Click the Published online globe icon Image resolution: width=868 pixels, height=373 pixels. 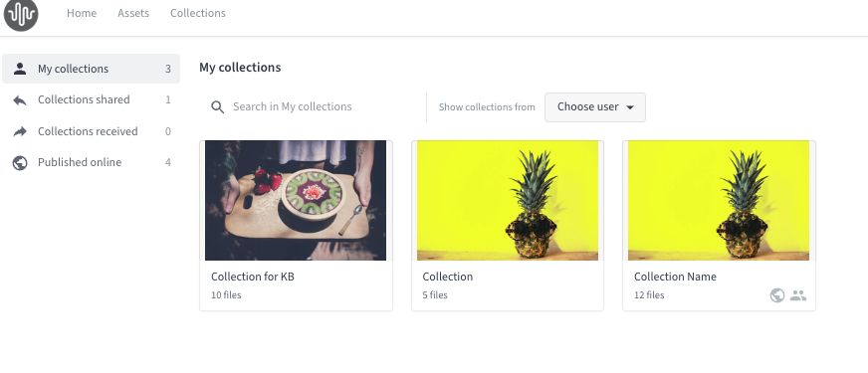coord(20,163)
